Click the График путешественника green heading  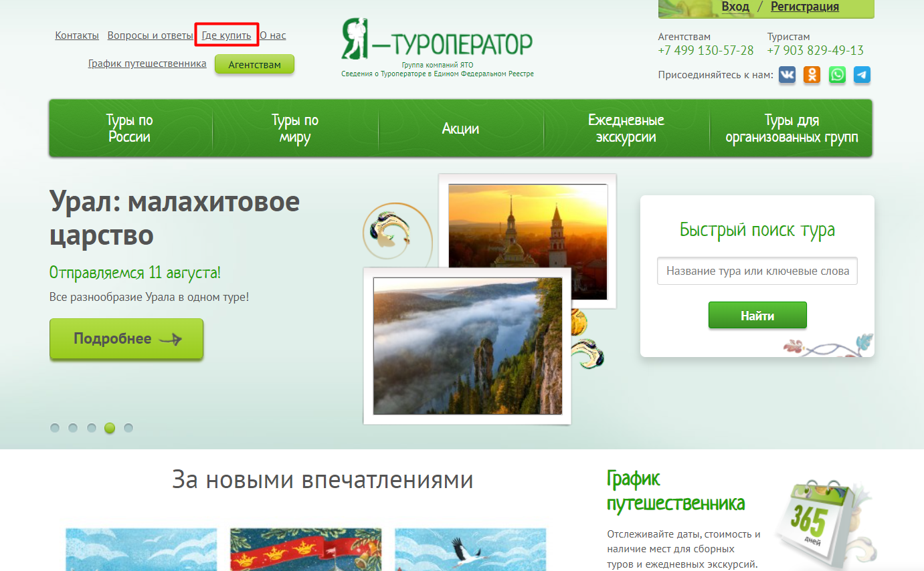pyautogui.click(x=676, y=490)
